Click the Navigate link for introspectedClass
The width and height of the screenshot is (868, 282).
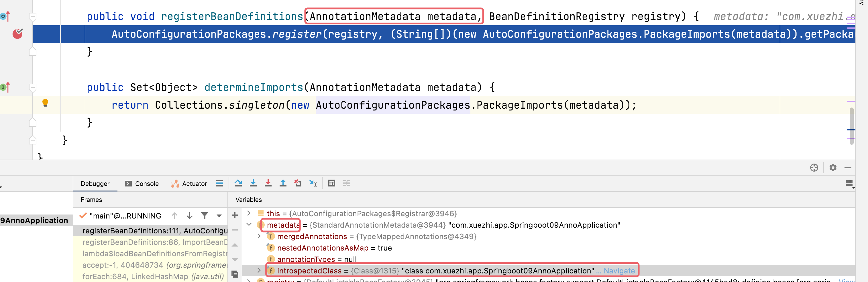(619, 271)
